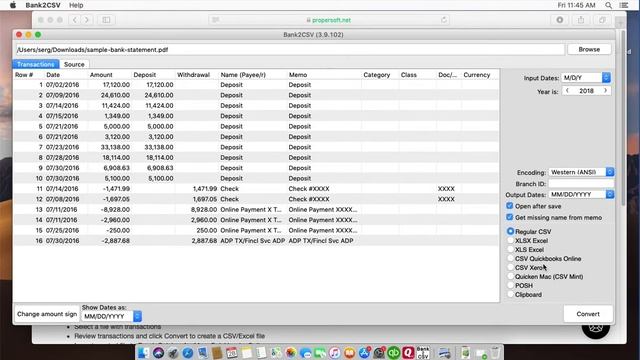Open the Notes app in dock
640x360 pixels.
(246, 353)
